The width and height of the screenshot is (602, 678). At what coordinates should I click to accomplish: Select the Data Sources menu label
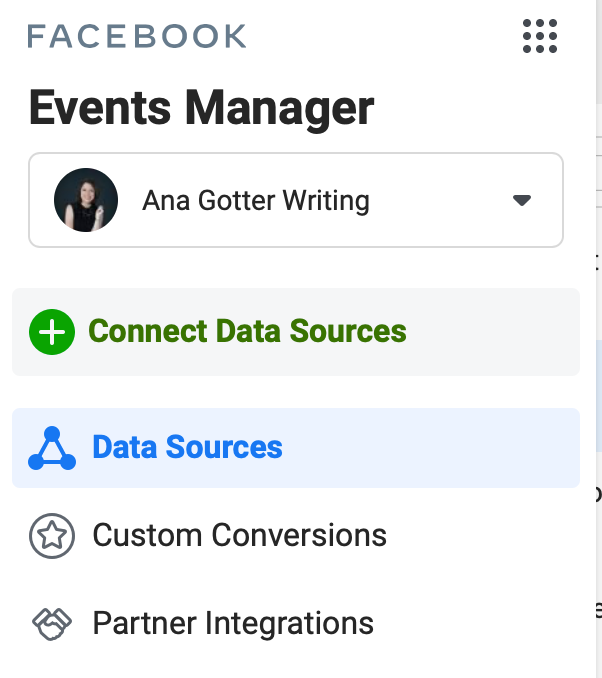pyautogui.click(x=187, y=447)
